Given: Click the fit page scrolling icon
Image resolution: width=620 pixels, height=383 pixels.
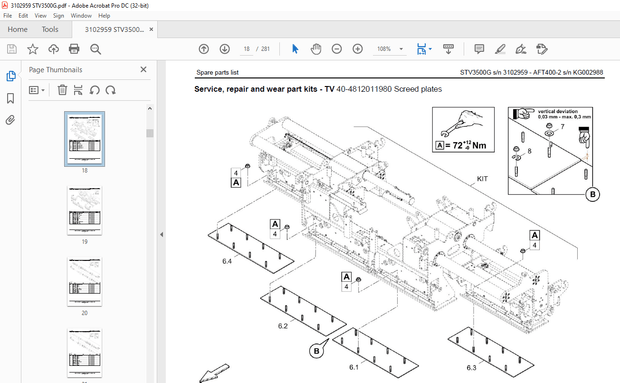Looking at the screenshot, I should tap(421, 49).
